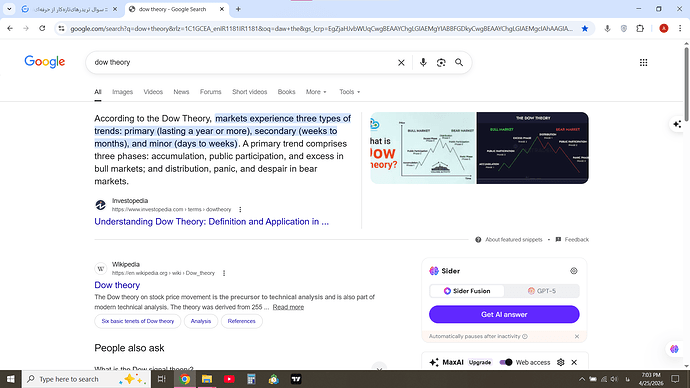Open the floating Sider sidebar icon
This screenshot has width=690, height=388.
click(674, 349)
